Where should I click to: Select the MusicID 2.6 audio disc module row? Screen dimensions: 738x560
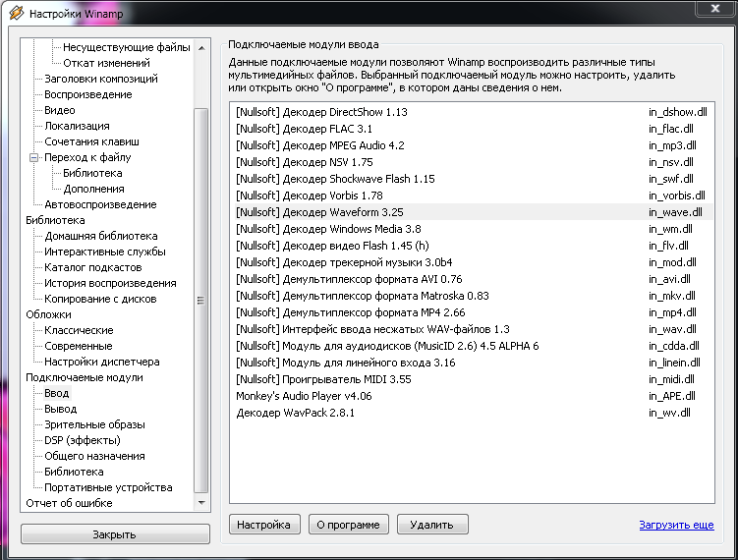coord(472,347)
